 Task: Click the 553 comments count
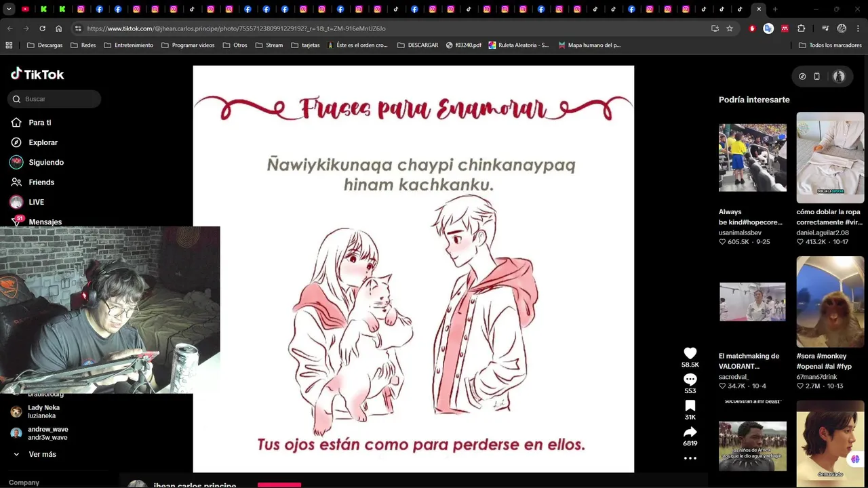(x=690, y=391)
